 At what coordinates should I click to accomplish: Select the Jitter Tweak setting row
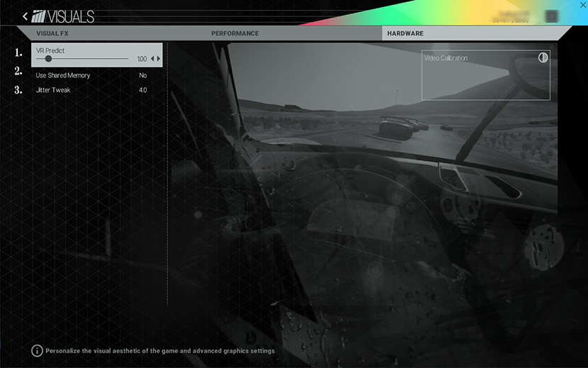pos(97,90)
